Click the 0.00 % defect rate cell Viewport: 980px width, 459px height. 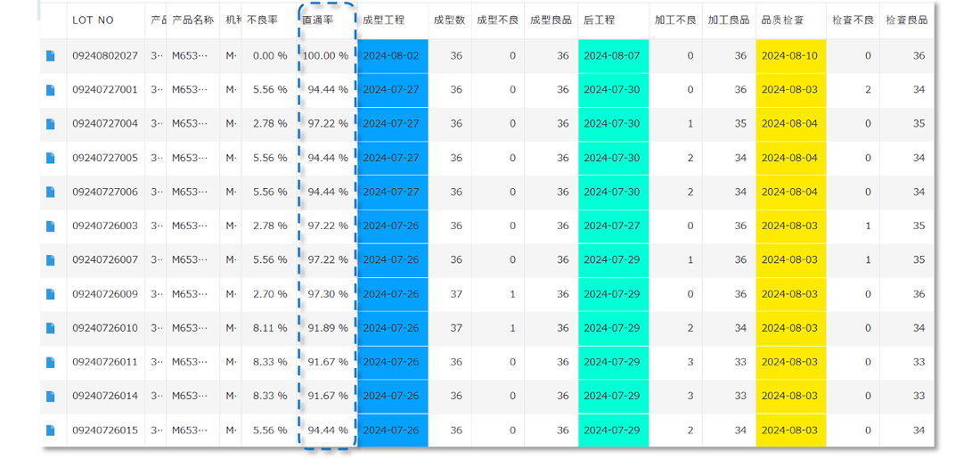click(269, 55)
